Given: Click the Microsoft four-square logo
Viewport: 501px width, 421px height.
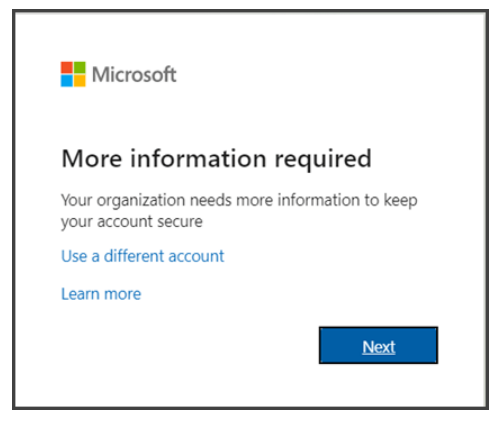Looking at the screenshot, I should [73, 74].
